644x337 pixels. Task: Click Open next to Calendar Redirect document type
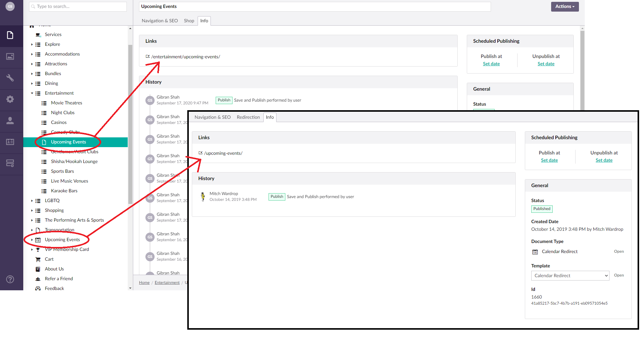pos(619,252)
